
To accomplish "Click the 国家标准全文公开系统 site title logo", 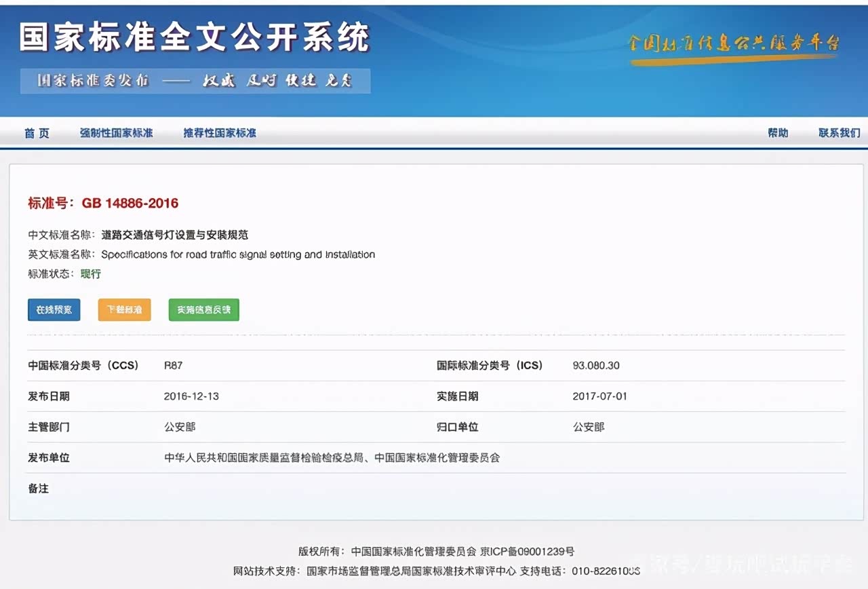I will pos(194,37).
